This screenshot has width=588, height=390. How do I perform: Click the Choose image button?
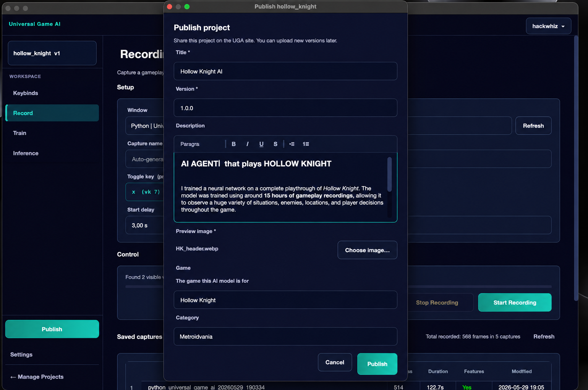click(x=367, y=250)
